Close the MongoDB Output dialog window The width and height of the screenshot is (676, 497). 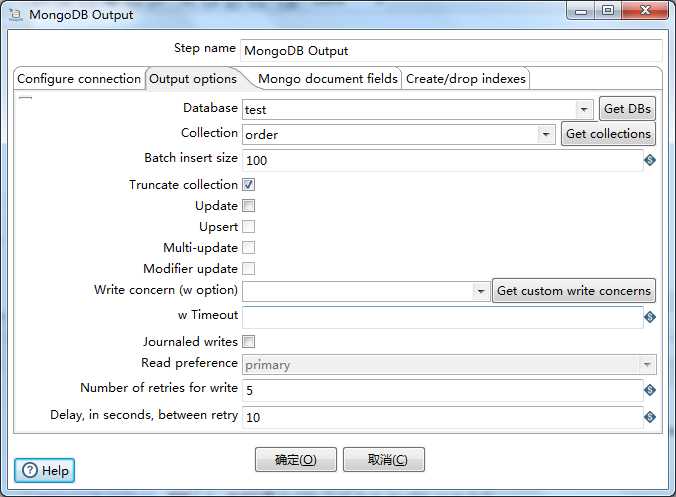pyautogui.click(x=645, y=10)
